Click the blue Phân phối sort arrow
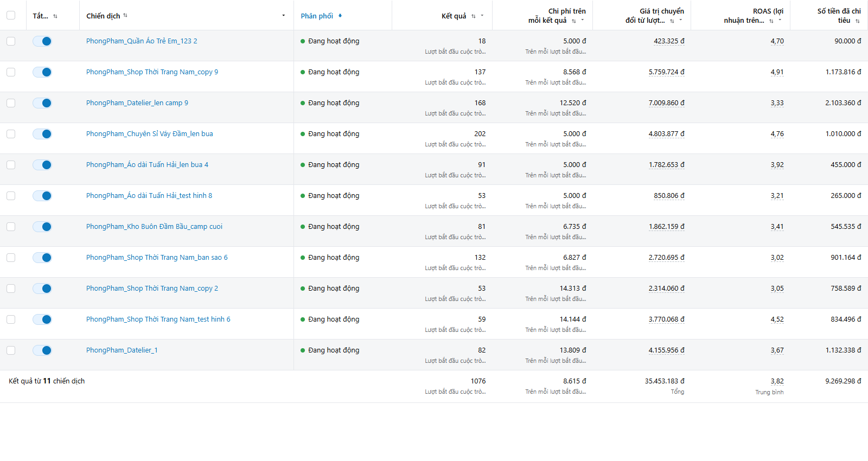The height and width of the screenshot is (461, 868). [340, 16]
